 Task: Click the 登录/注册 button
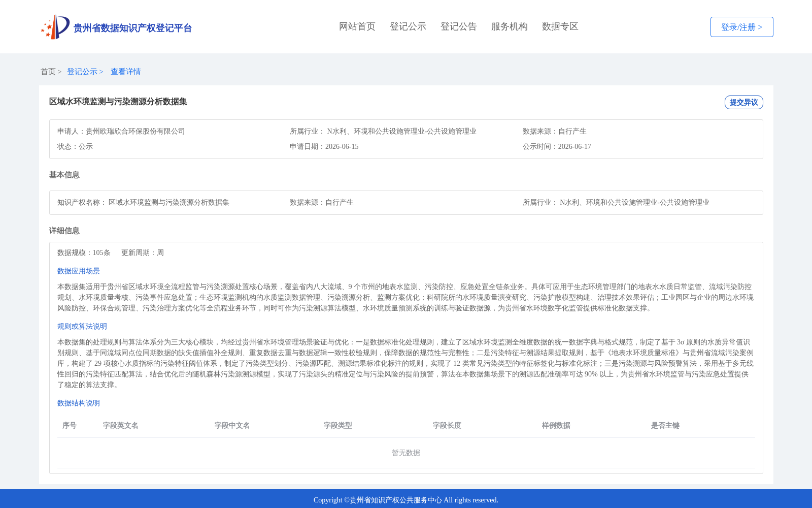click(741, 27)
